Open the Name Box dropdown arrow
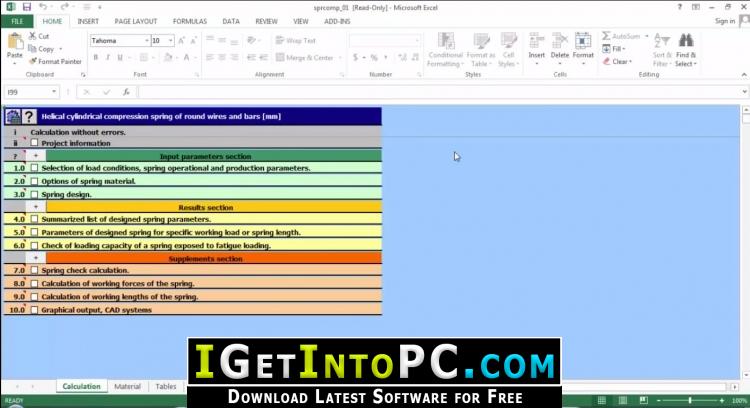Image resolution: width=750 pixels, height=408 pixels. [54, 92]
